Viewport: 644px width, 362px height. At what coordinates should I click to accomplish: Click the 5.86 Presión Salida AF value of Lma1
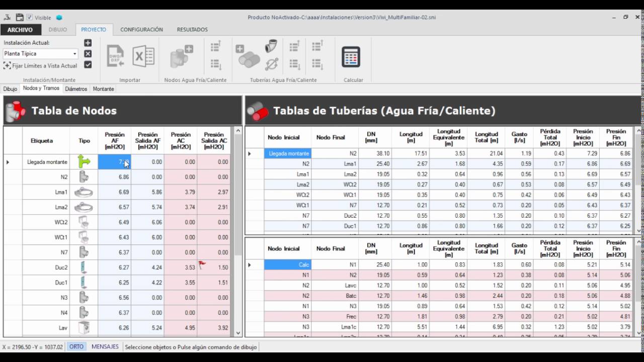coord(148,192)
